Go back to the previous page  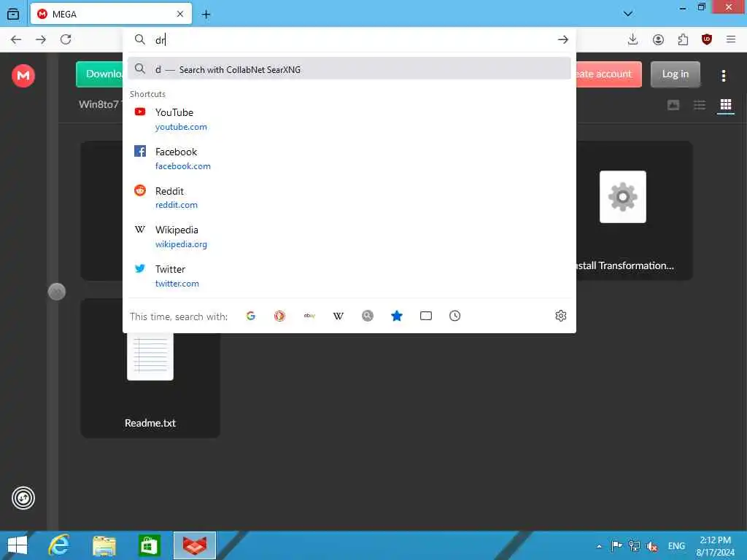pyautogui.click(x=16, y=39)
